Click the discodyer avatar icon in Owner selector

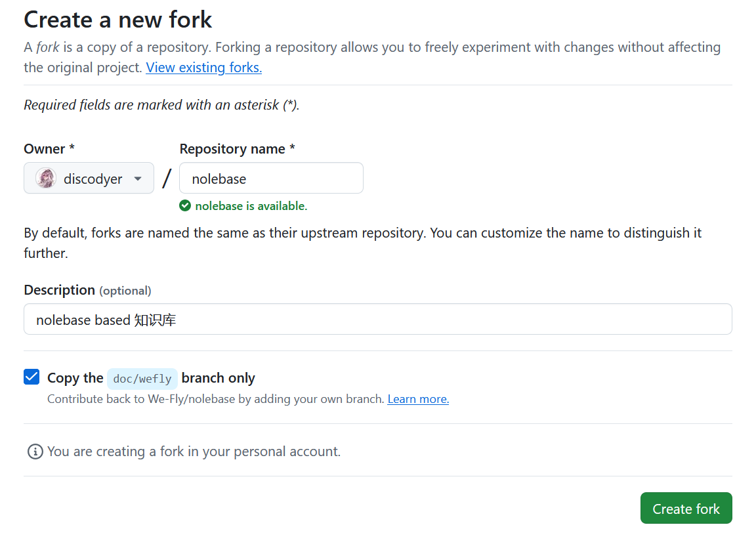click(x=46, y=179)
